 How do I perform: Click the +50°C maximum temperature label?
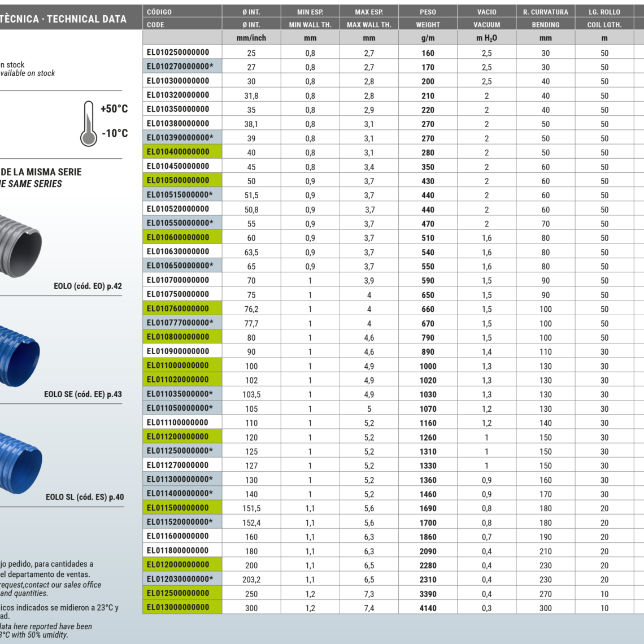114,109
